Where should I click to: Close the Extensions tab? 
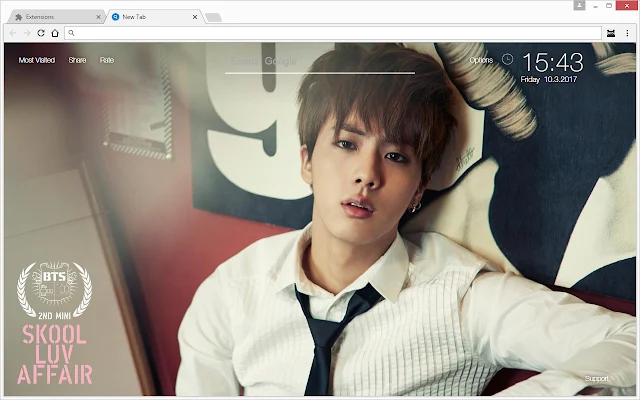click(98, 17)
